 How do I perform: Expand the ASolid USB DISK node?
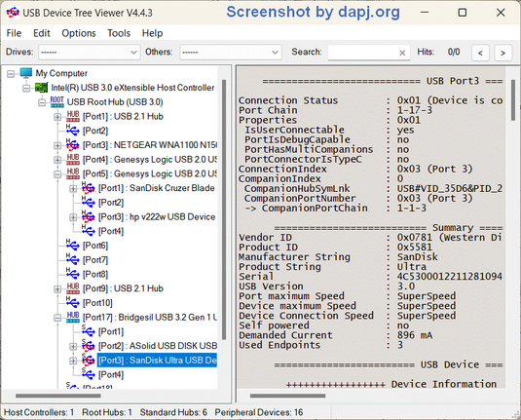tap(73, 346)
